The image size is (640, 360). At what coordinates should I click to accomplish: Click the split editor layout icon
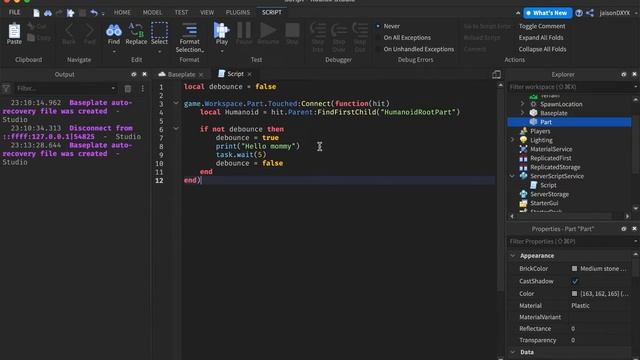(x=496, y=74)
